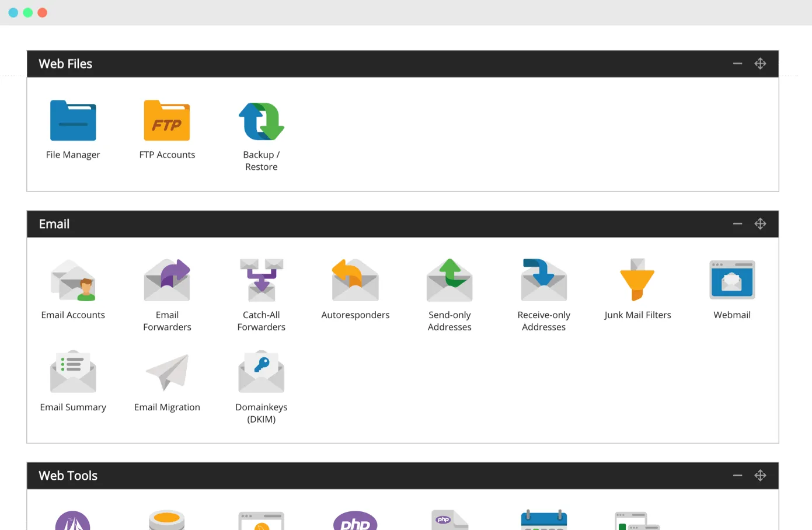Open Email Forwarders
812x530 pixels.
tap(167, 280)
